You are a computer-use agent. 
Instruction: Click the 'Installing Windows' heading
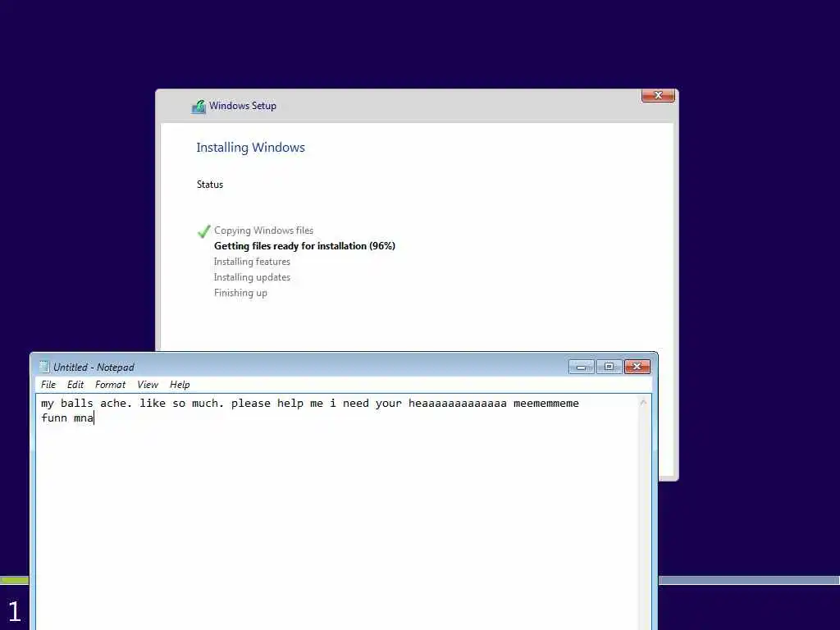coord(250,148)
